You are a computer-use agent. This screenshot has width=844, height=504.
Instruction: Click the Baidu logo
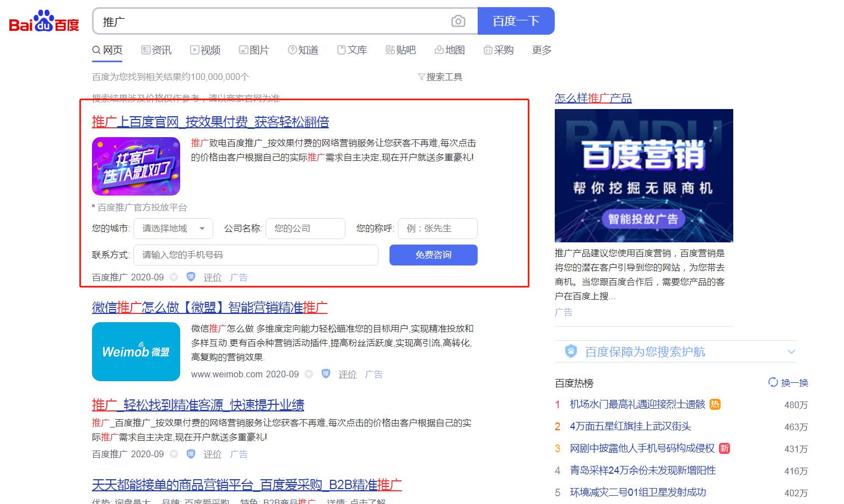[x=43, y=21]
